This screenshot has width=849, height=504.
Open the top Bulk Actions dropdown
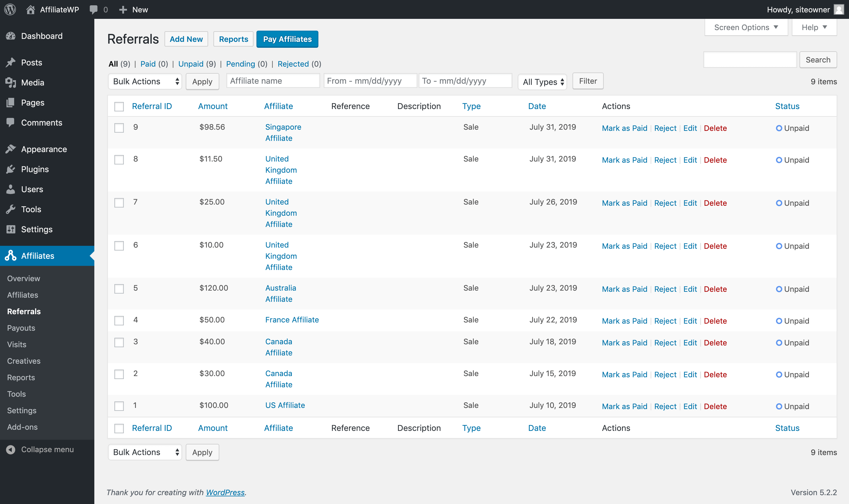[x=145, y=82]
